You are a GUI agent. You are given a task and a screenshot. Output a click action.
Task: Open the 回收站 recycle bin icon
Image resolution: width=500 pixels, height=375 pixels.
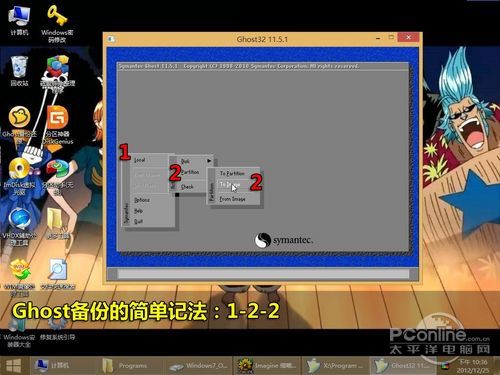click(x=19, y=71)
